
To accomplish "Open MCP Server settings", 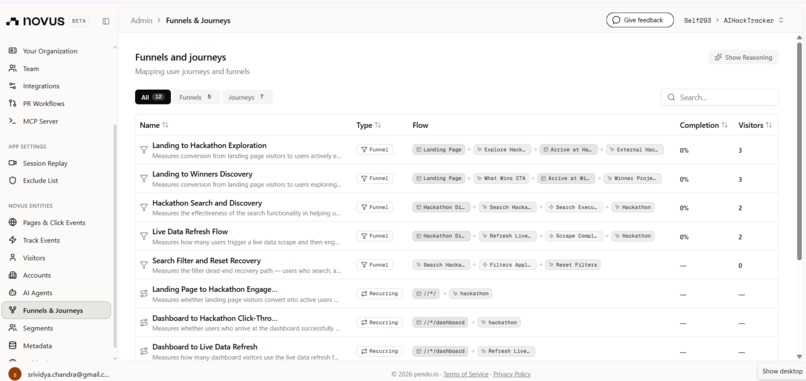I will coord(40,121).
